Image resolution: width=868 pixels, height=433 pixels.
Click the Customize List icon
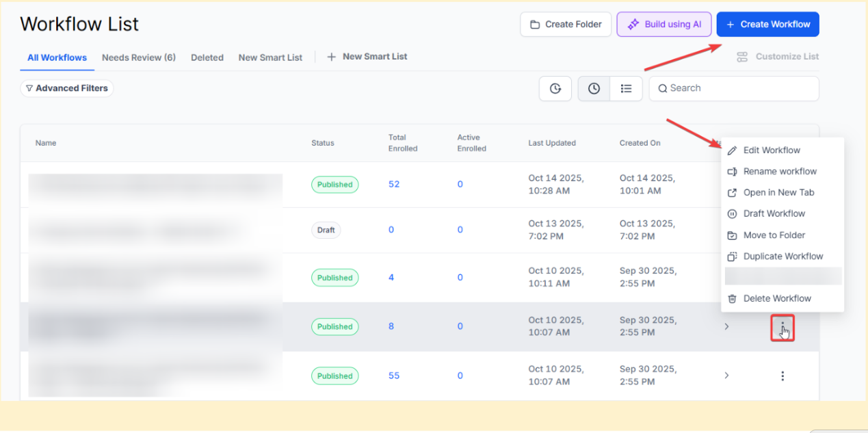click(x=742, y=57)
